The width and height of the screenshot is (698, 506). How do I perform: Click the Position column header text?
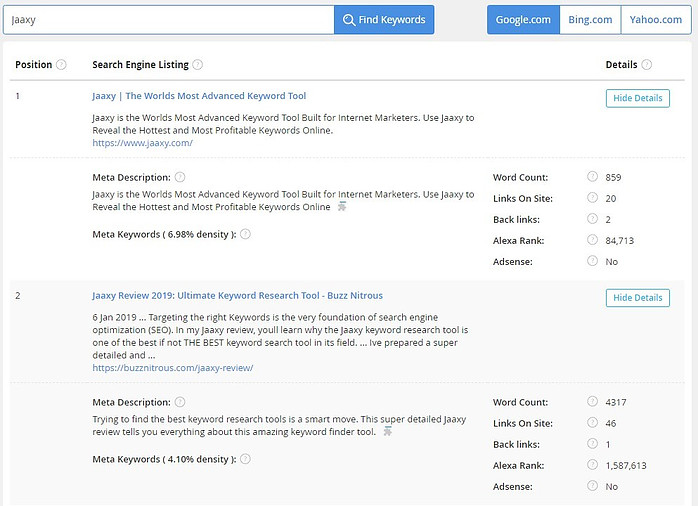[33, 65]
